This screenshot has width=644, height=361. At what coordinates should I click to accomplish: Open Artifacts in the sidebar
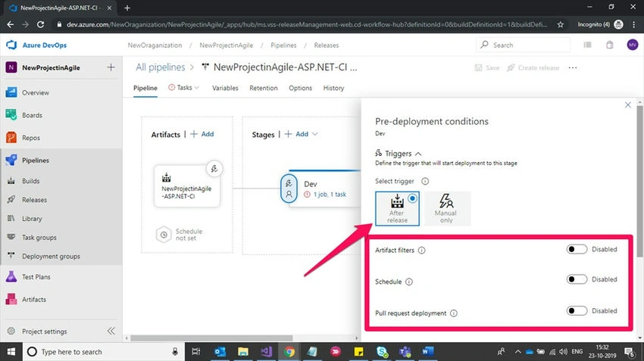pyautogui.click(x=34, y=300)
